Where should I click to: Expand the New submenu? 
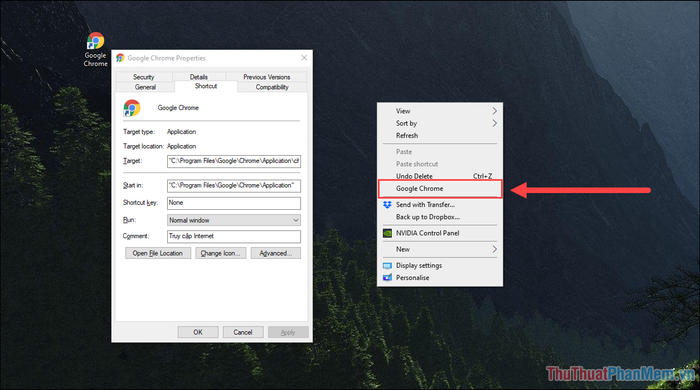(x=440, y=249)
